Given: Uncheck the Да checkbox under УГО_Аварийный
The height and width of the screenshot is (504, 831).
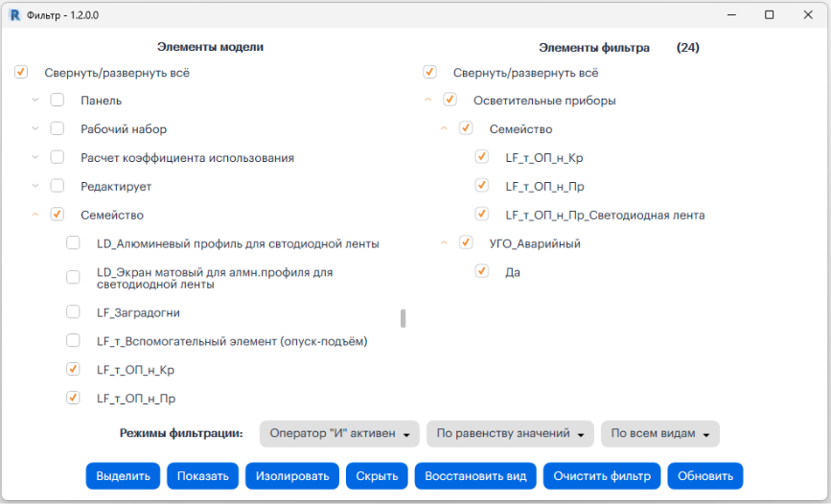Looking at the screenshot, I should click(x=481, y=272).
